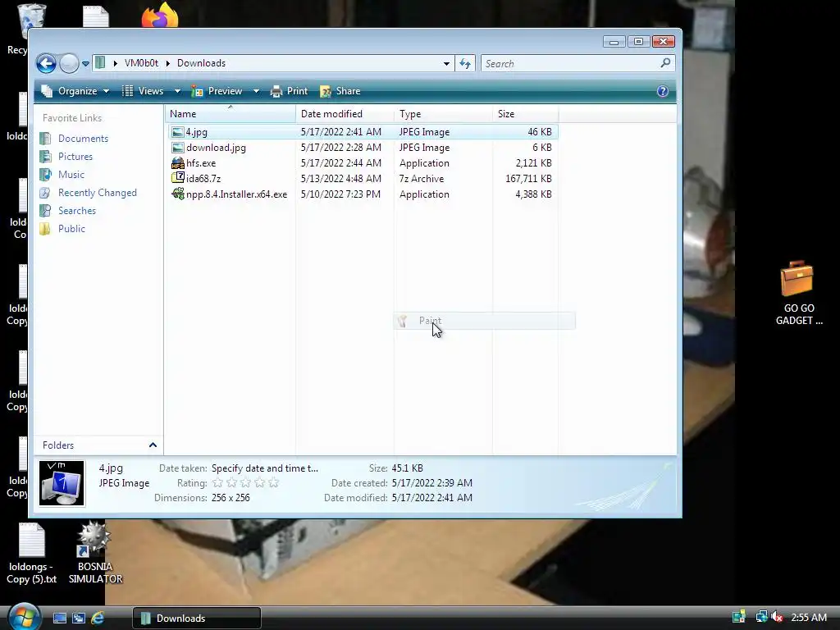840x630 pixels.
Task: Open Documents favorite link
Action: click(83, 138)
